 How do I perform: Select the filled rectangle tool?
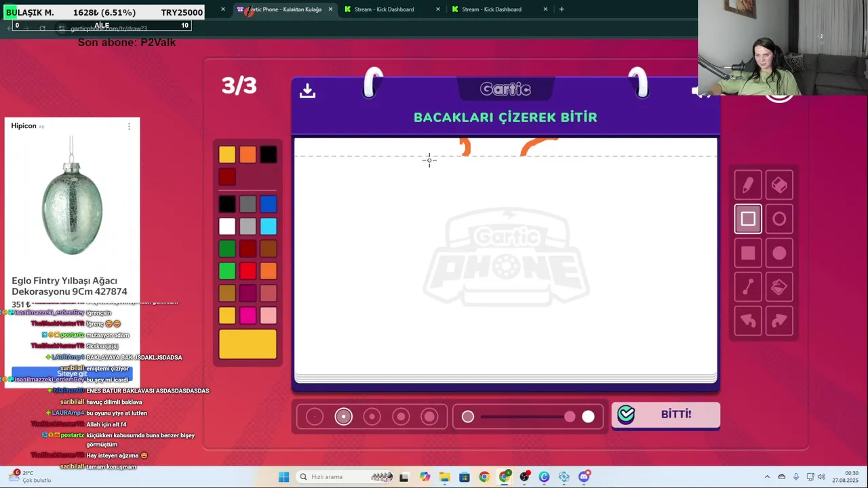[x=748, y=253]
